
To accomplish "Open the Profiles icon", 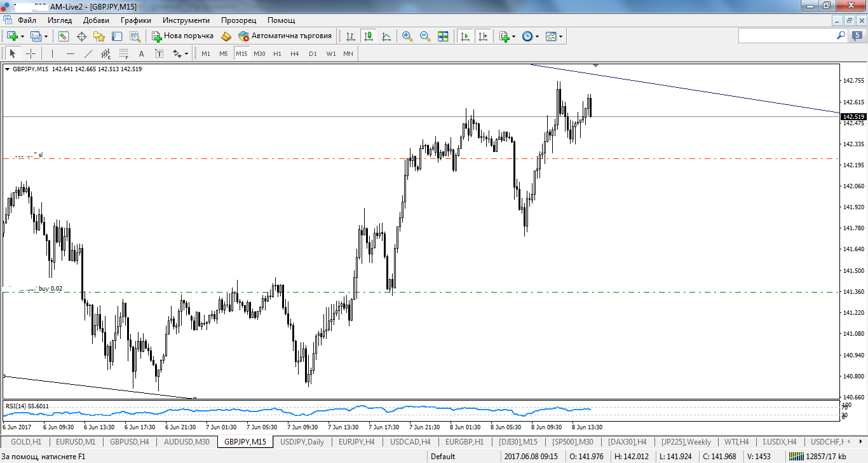I will pos(36,36).
